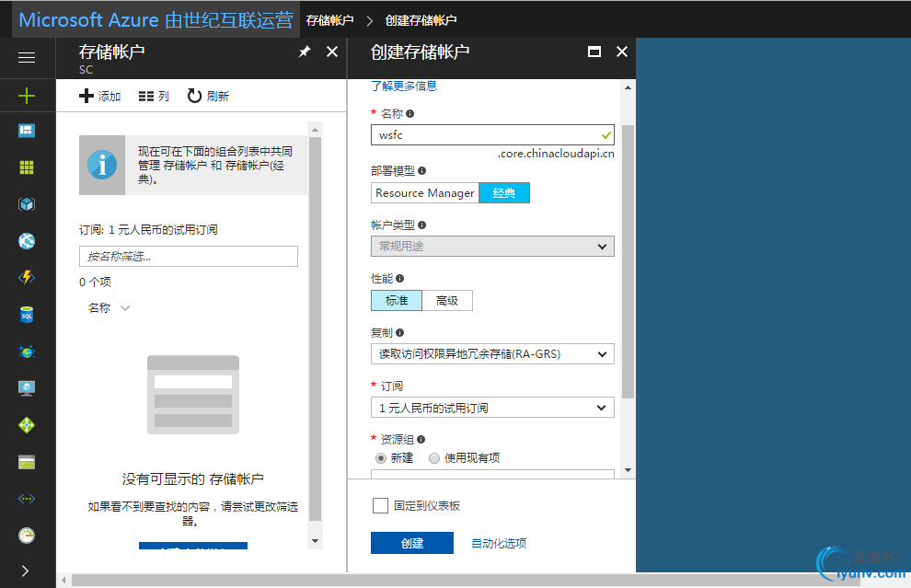This screenshot has height=588, width=911.
Task: Click the info icon beside 复制
Action: 399,332
